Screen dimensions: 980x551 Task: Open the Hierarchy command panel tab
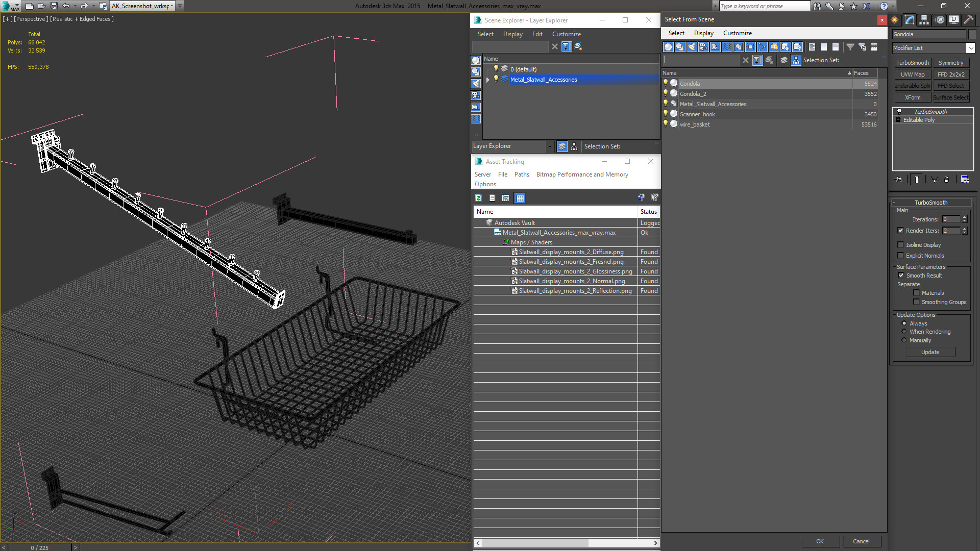tap(924, 20)
